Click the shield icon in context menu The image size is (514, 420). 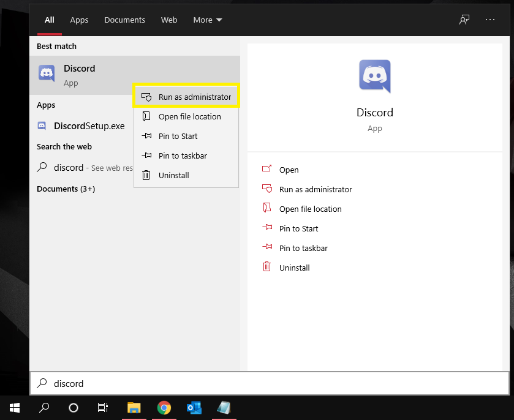pos(146,97)
